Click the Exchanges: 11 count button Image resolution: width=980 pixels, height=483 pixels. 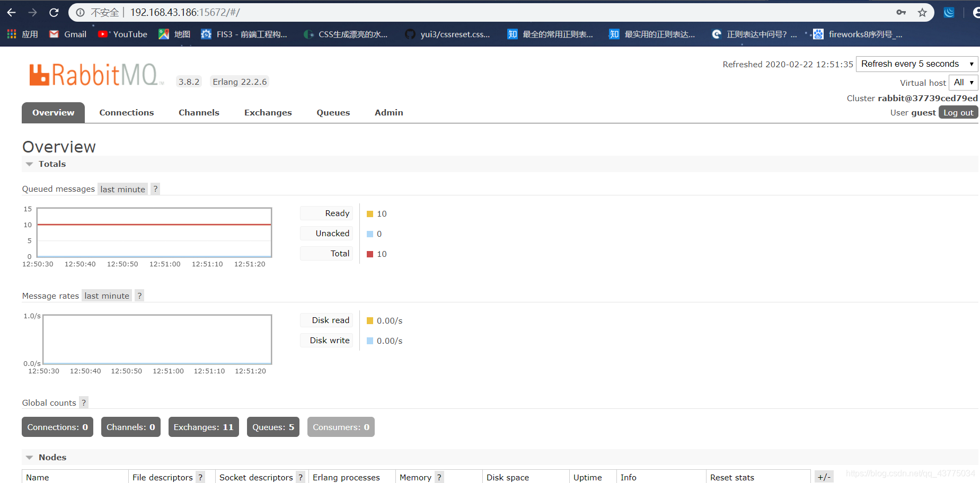[204, 427]
